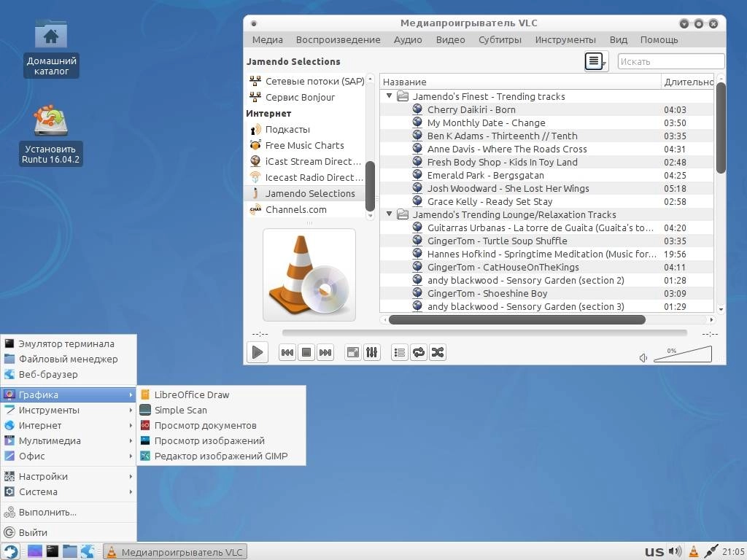Launch Веб-браузер from the menu
The image size is (747, 560).
coord(69,374)
